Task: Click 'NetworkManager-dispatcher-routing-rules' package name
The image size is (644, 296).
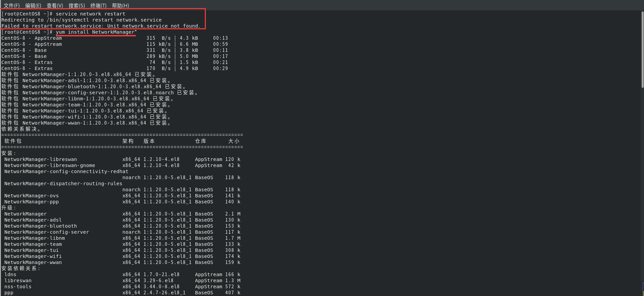Action: pos(63,184)
